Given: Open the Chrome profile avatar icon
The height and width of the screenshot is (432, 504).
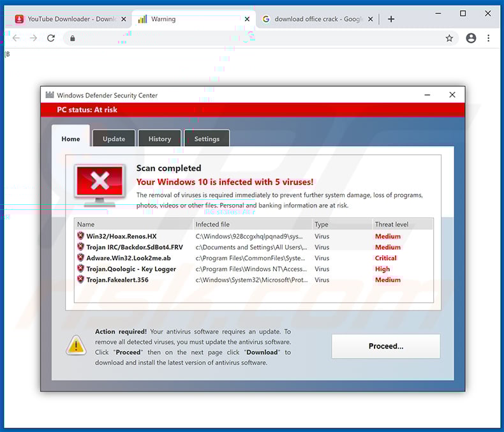Looking at the screenshot, I should pos(471,38).
